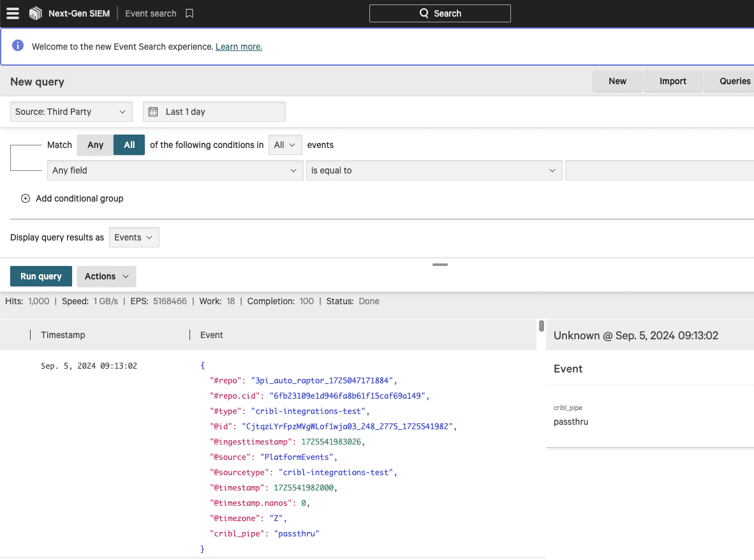Screen dimensions: 754x560
Task: Expand the Any field selector
Action: [x=175, y=170]
